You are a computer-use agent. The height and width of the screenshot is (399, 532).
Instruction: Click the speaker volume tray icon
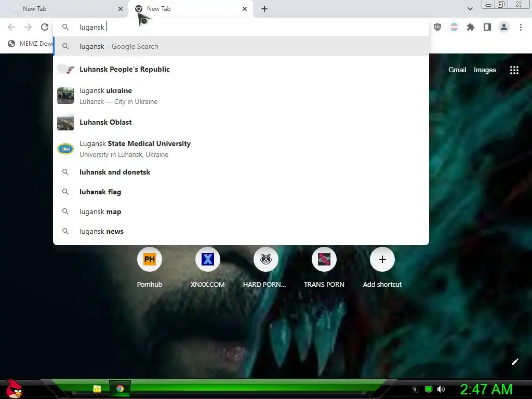[x=441, y=389]
